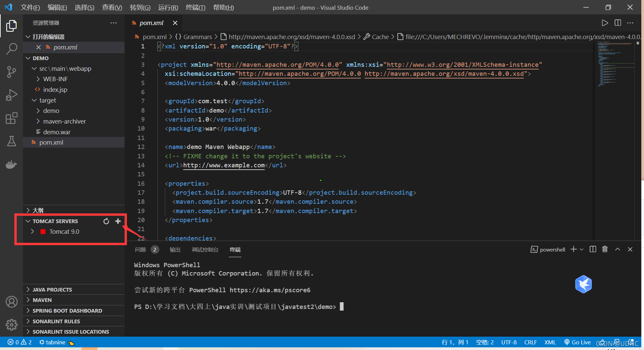This screenshot has height=350, width=644.
Task: Maximize the terminal panel with the chevron
Action: (617, 249)
